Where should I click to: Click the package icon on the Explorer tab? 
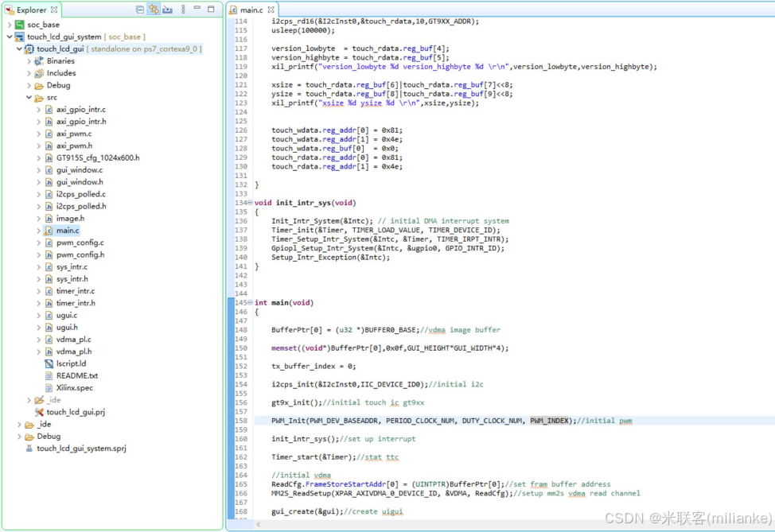click(x=8, y=10)
